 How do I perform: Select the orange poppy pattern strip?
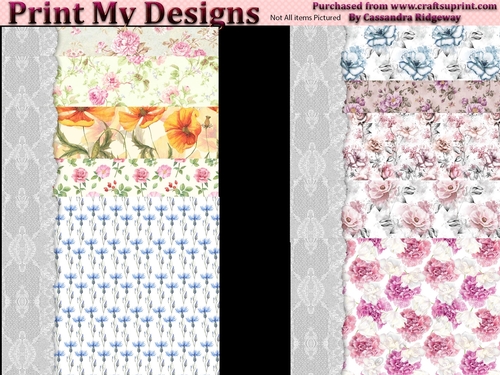136,133
